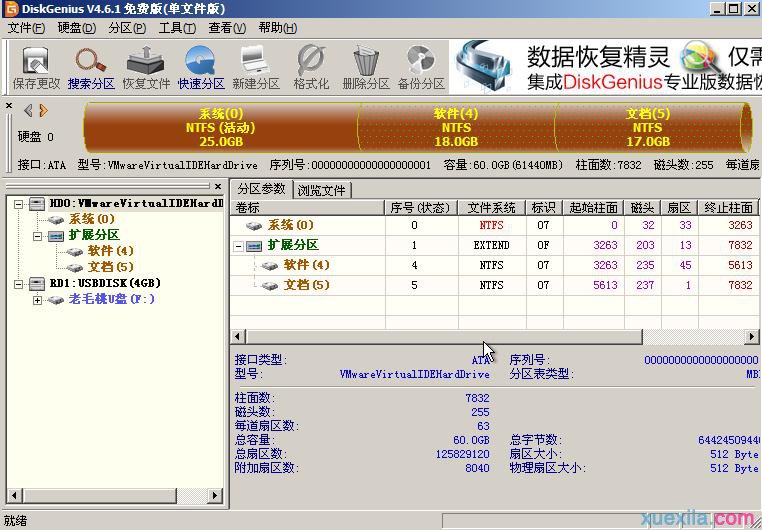Click the 软件(4) drive icon in partition table
Image resolution: width=762 pixels, height=530 pixels.
[x=270, y=266]
